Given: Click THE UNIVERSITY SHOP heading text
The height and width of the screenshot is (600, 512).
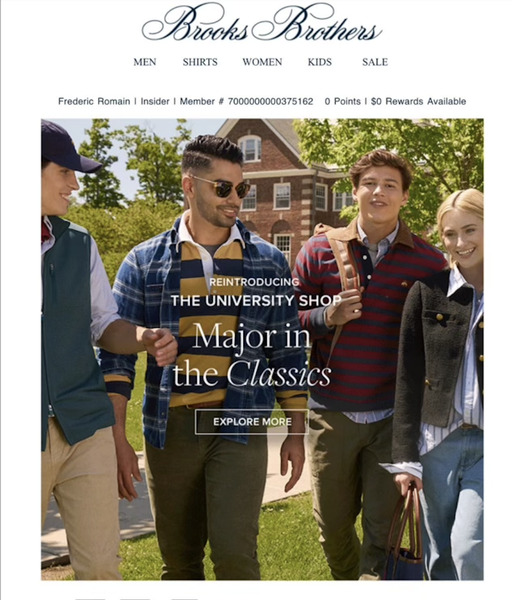Looking at the screenshot, I should pyautogui.click(x=256, y=301).
